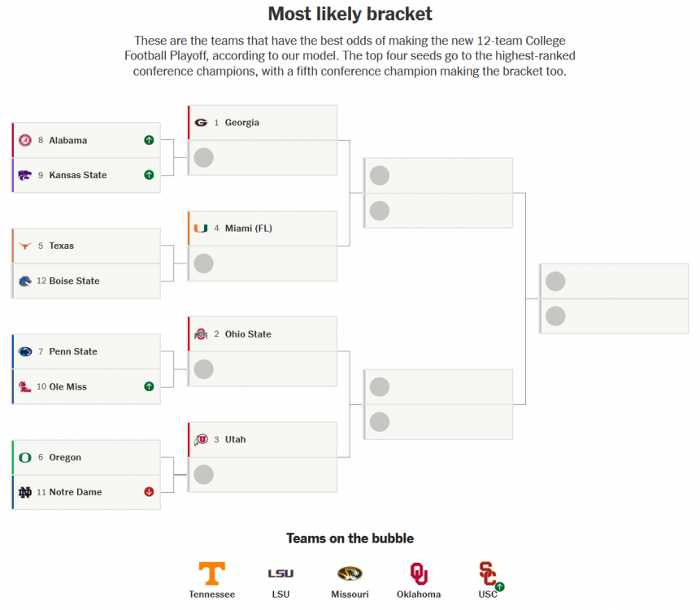Viewport: 700px width, 610px height.
Task: Select the Penn State bracket entry
Action: pyautogui.click(x=86, y=351)
